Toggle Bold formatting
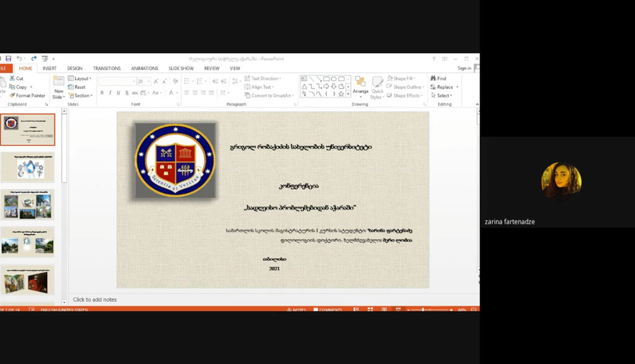635x364 pixels. 102,93
